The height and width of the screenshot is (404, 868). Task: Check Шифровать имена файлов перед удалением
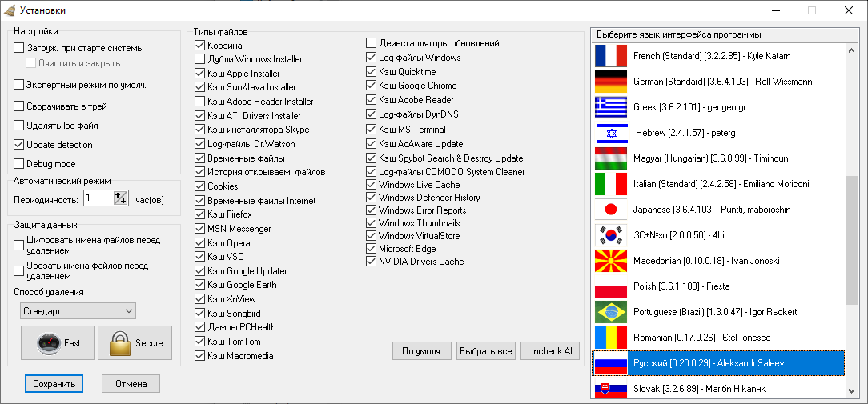(x=19, y=246)
